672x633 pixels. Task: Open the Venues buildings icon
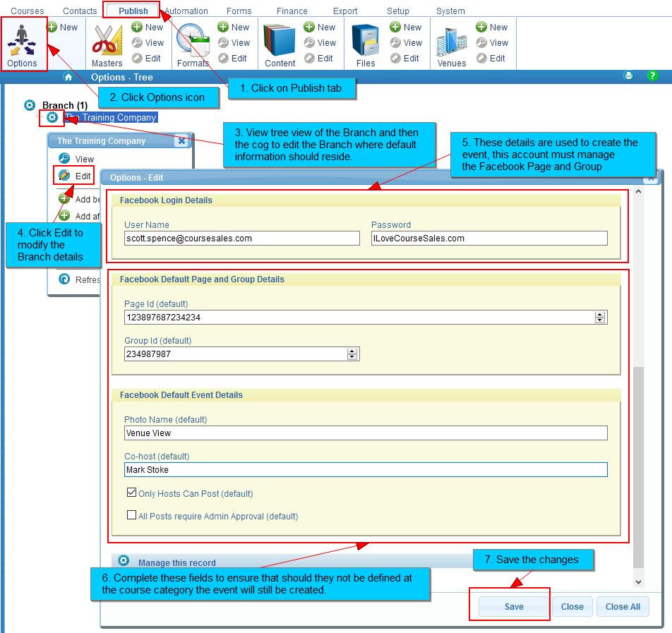[x=451, y=42]
